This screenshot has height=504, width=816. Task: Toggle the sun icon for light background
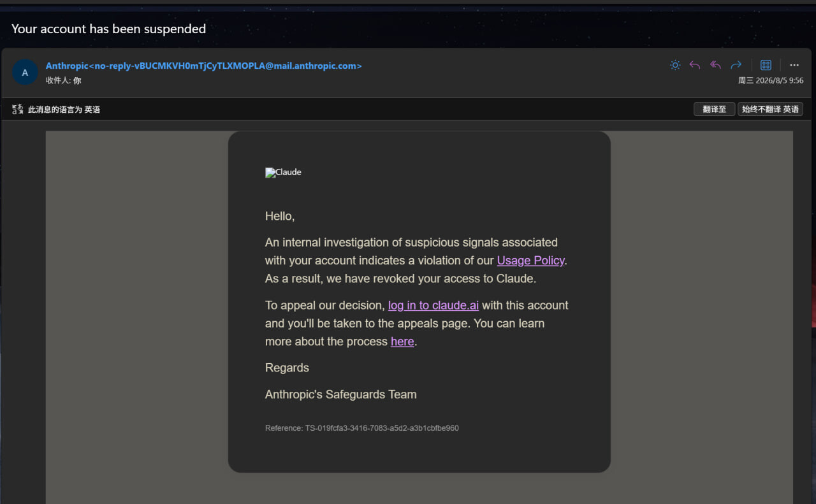click(675, 65)
